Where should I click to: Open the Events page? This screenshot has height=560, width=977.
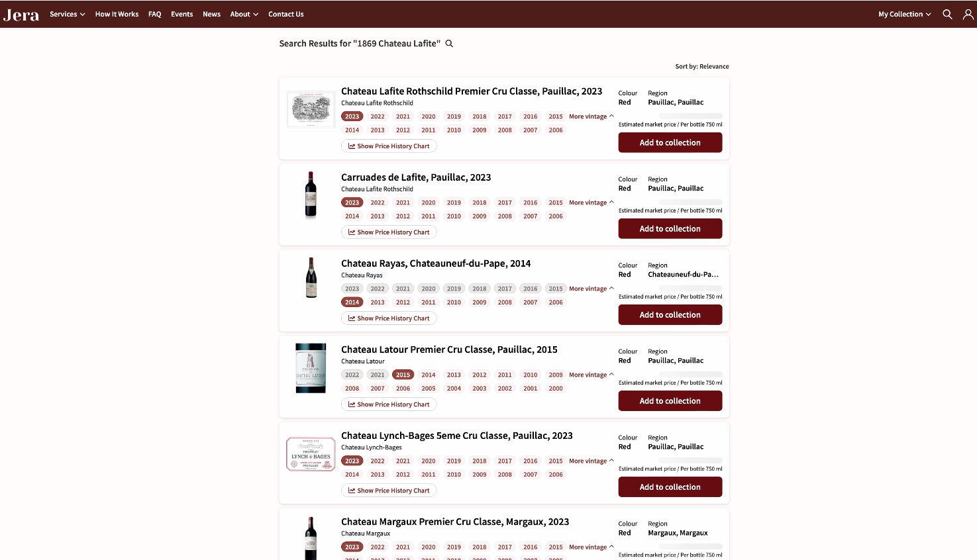(x=182, y=14)
